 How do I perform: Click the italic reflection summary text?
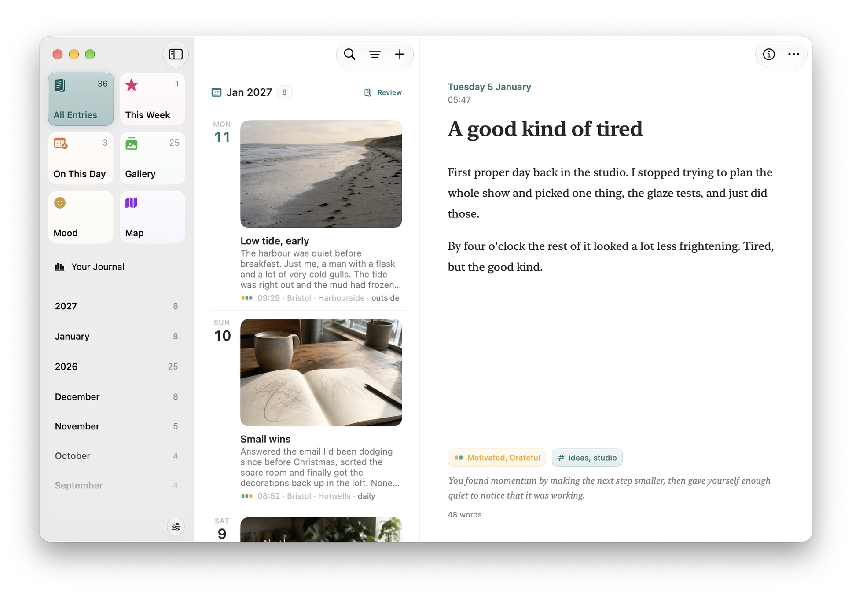(x=610, y=488)
